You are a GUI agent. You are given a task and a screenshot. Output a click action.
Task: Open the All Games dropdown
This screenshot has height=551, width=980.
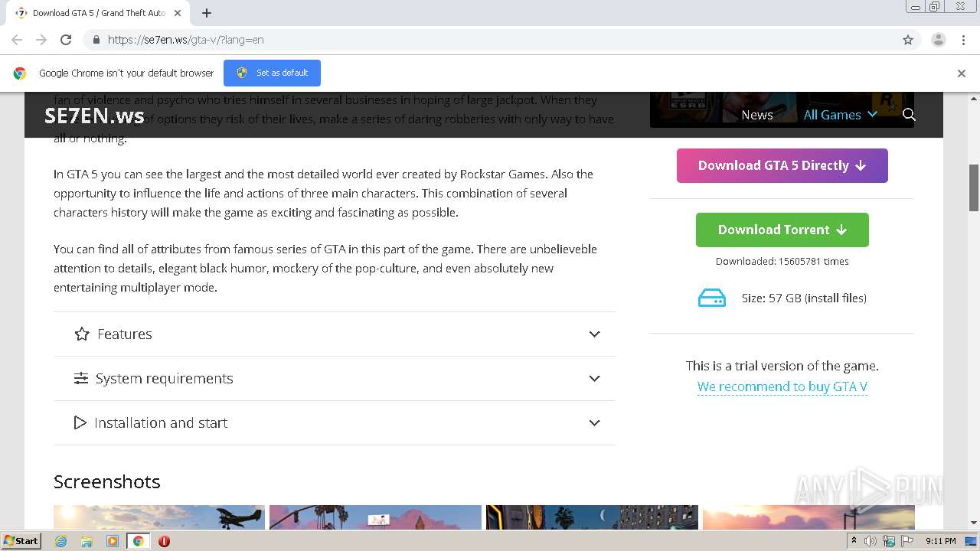840,115
